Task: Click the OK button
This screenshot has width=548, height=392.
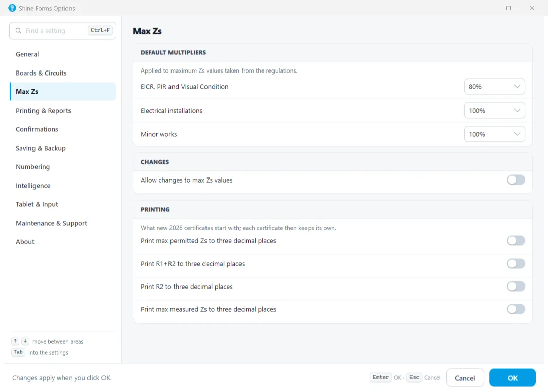Action: point(512,378)
